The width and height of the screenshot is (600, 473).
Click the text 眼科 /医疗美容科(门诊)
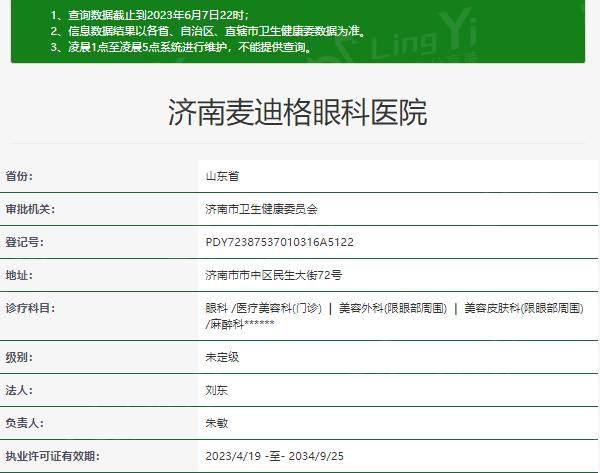pyautogui.click(x=264, y=308)
